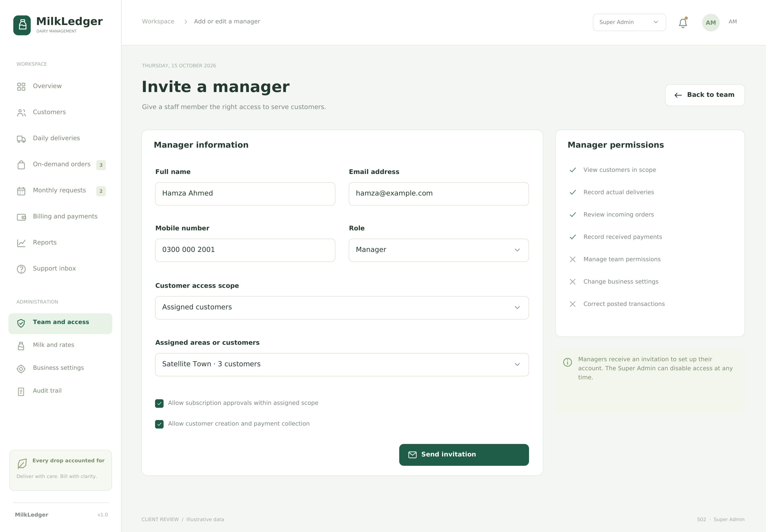Click the Reports chart icon
This screenshot has height=532, width=766.
(21, 243)
